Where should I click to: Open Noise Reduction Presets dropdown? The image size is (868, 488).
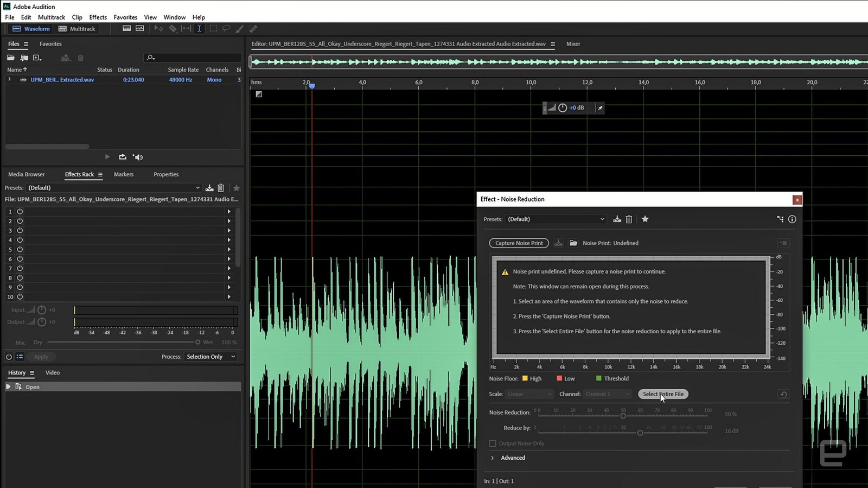coord(556,219)
